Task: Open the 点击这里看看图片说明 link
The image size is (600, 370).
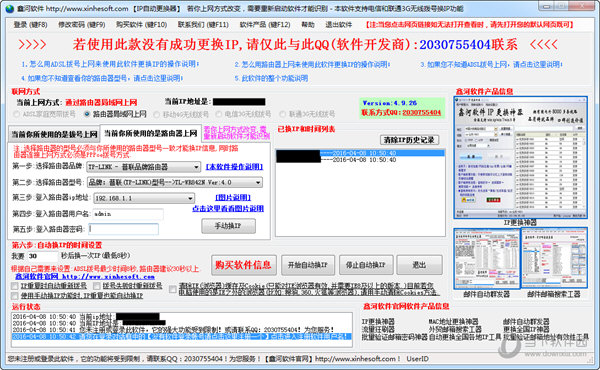Action: tap(228, 209)
